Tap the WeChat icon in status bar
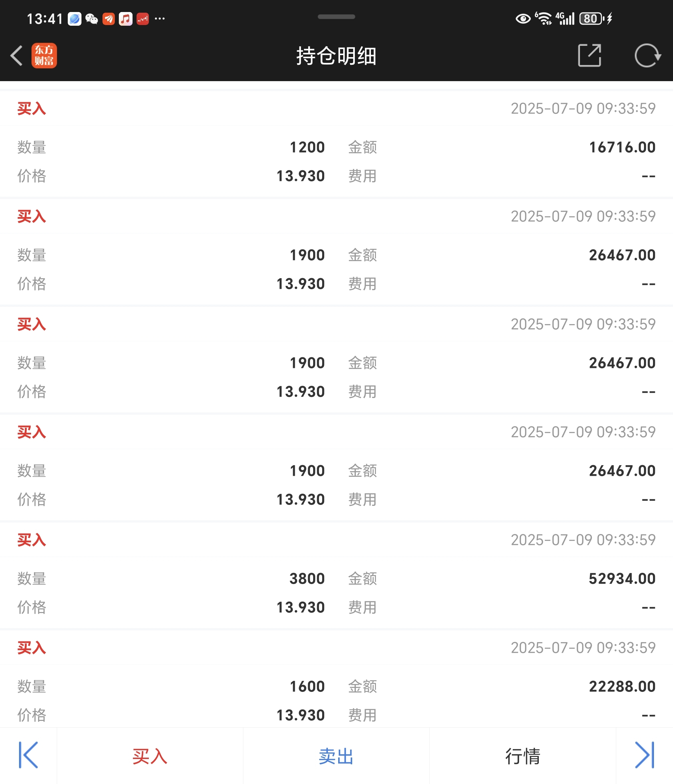 [91, 19]
